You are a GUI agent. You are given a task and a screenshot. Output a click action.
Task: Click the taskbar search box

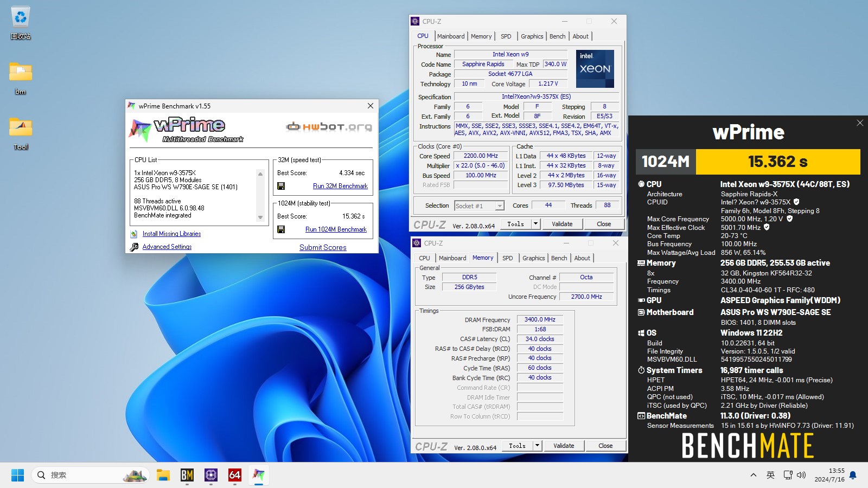pos(91,476)
